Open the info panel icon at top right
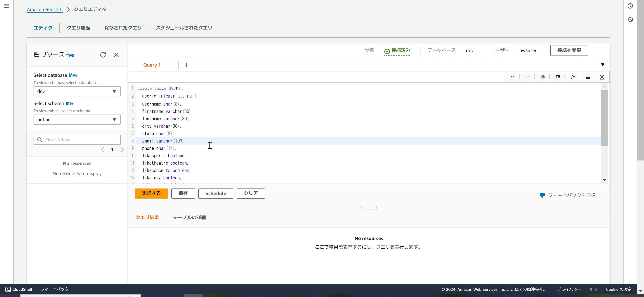 click(x=630, y=6)
